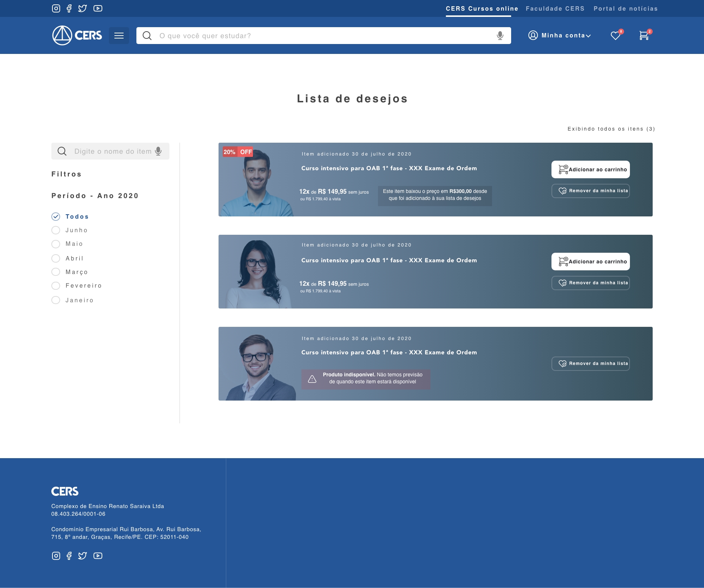This screenshot has height=588, width=704.
Task: Click 'Produto indisponível' notice text
Action: [373, 378]
